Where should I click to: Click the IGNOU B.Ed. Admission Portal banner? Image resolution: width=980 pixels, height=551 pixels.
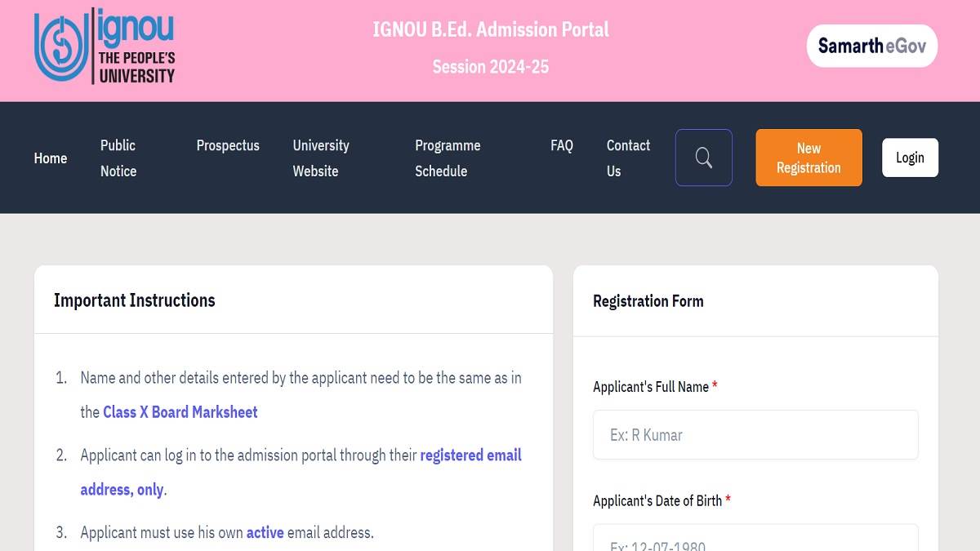tap(489, 29)
